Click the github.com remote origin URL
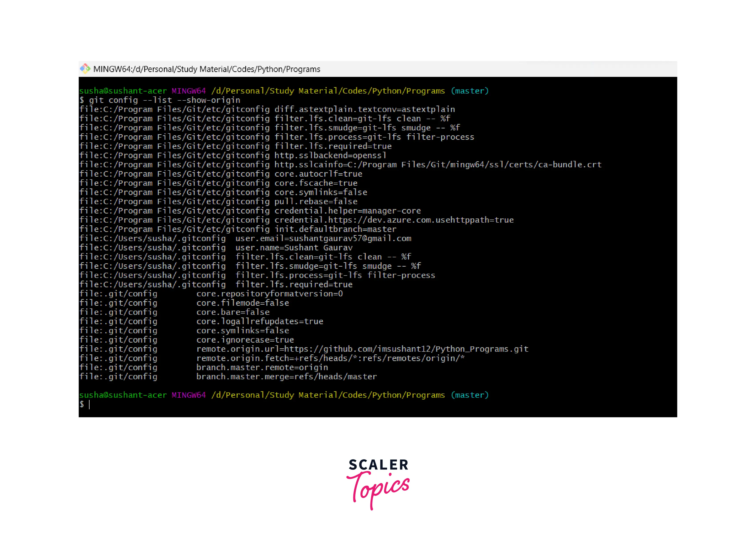The image size is (756, 553). [406, 349]
